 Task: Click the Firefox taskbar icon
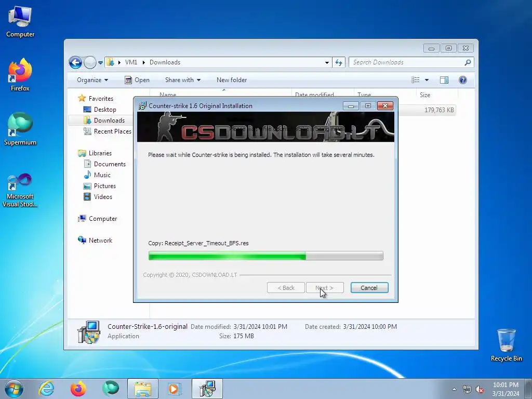point(78,389)
